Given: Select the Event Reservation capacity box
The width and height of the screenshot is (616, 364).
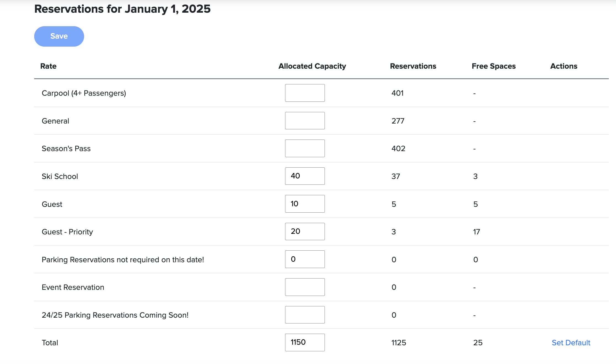Looking at the screenshot, I should click(x=304, y=287).
